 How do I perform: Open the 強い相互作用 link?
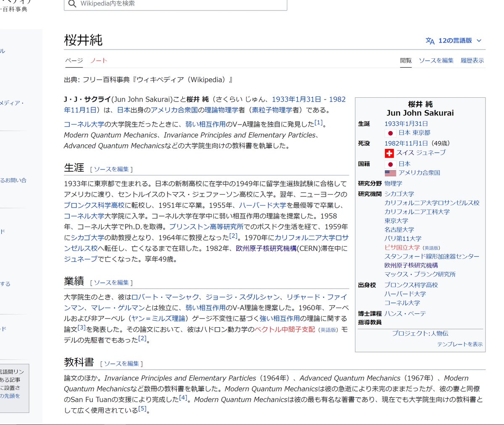[280, 318]
